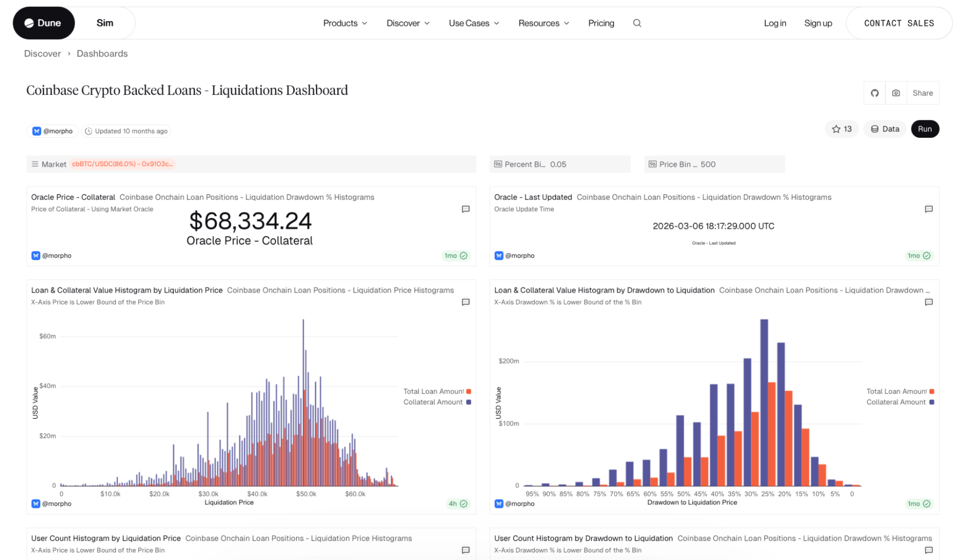Image resolution: width=967 pixels, height=560 pixels.
Task: Expand the Resources dropdown menu
Action: (x=543, y=23)
